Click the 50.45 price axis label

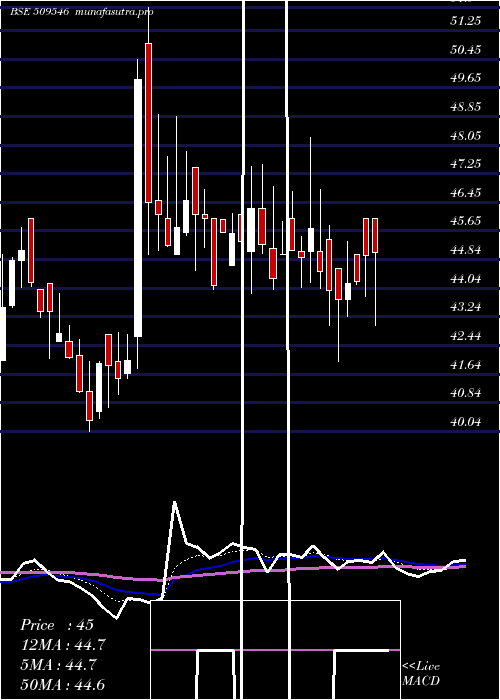(466, 49)
